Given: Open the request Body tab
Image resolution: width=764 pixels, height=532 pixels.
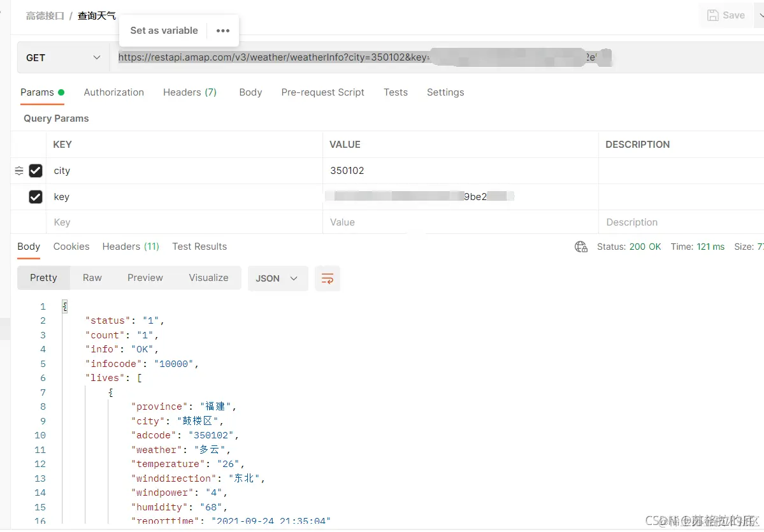Looking at the screenshot, I should click(x=250, y=92).
